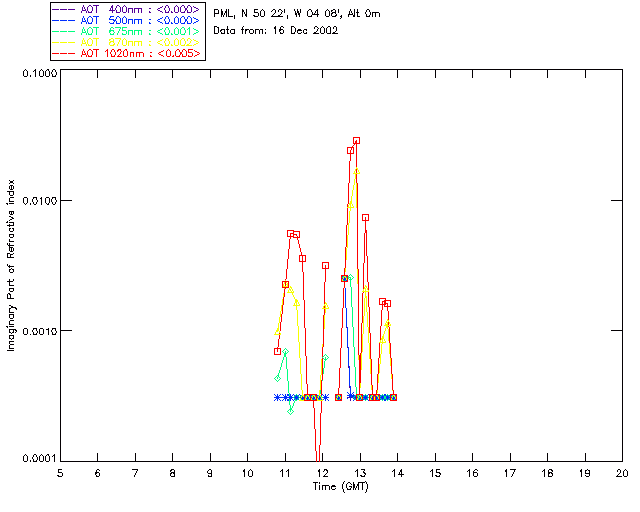This screenshot has height=512, width=640.
Task: Click the x-axis tick label "8"
Action: click(173, 473)
